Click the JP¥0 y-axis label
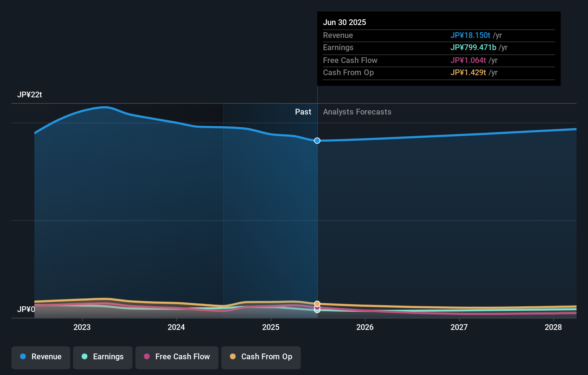The height and width of the screenshot is (375, 588). point(26,310)
